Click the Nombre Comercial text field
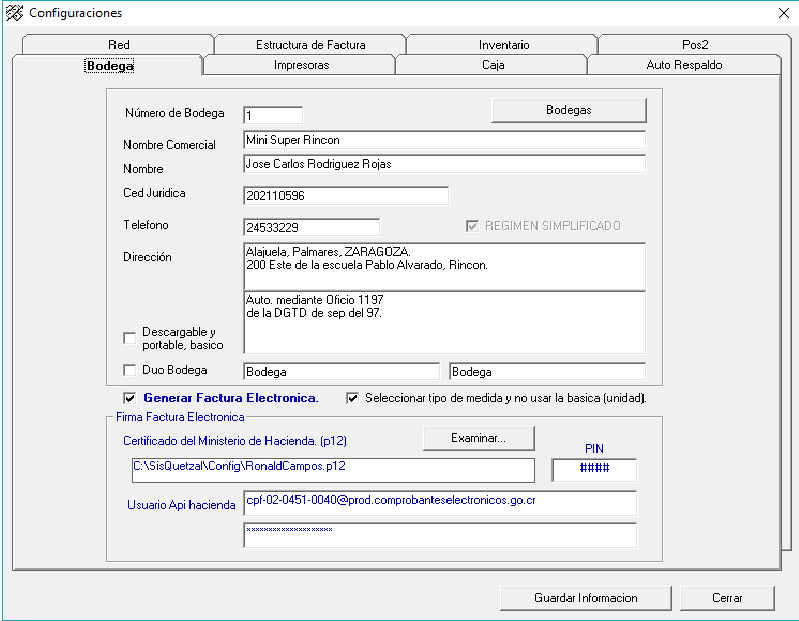This screenshot has width=799, height=621. click(x=444, y=141)
